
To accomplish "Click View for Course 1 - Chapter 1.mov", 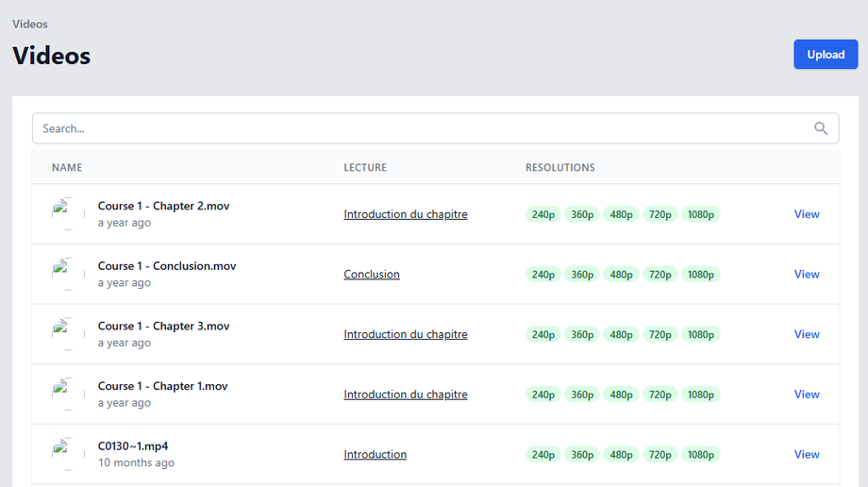I will 807,395.
